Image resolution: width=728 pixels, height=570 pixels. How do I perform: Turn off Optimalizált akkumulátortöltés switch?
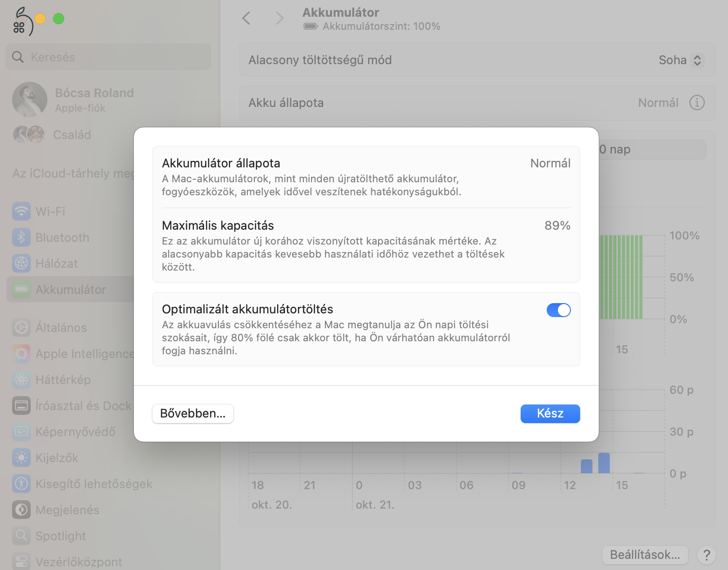(x=558, y=310)
